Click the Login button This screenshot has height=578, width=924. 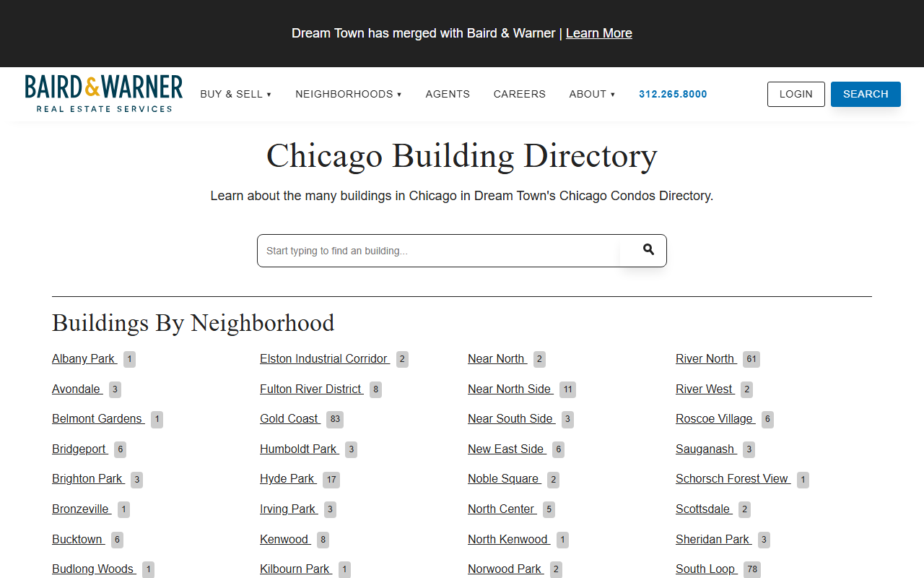pos(796,94)
